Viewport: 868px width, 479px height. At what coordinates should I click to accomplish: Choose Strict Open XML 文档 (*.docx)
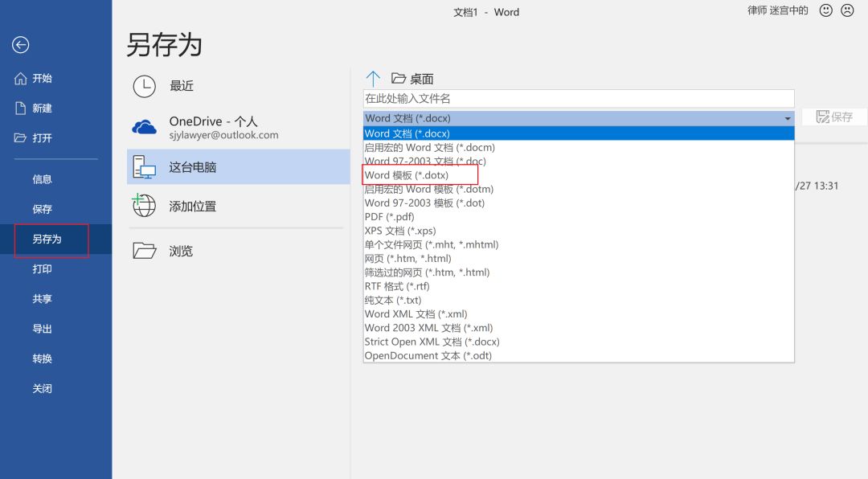[x=579, y=341]
